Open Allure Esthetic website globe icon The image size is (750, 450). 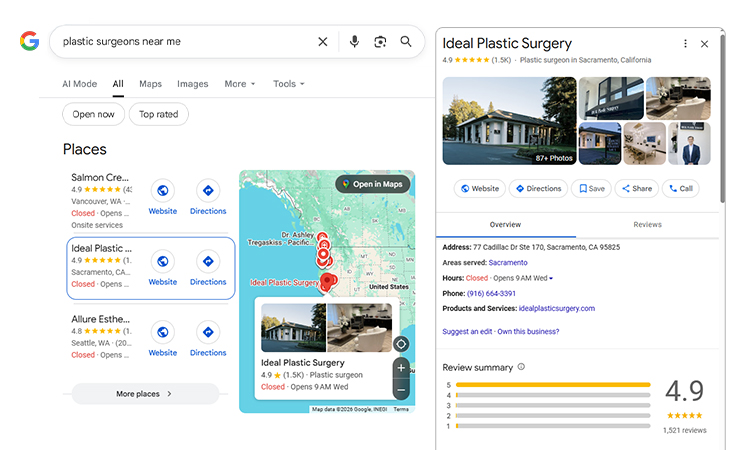coord(163,332)
